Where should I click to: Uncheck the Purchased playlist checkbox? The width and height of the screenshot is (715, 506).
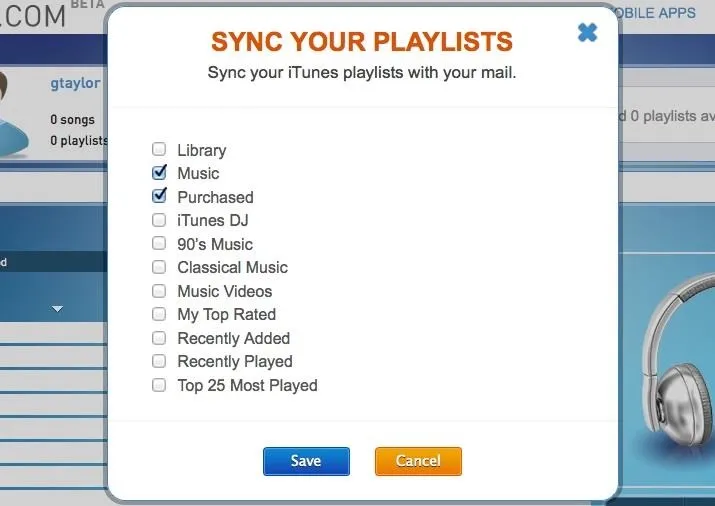(159, 196)
